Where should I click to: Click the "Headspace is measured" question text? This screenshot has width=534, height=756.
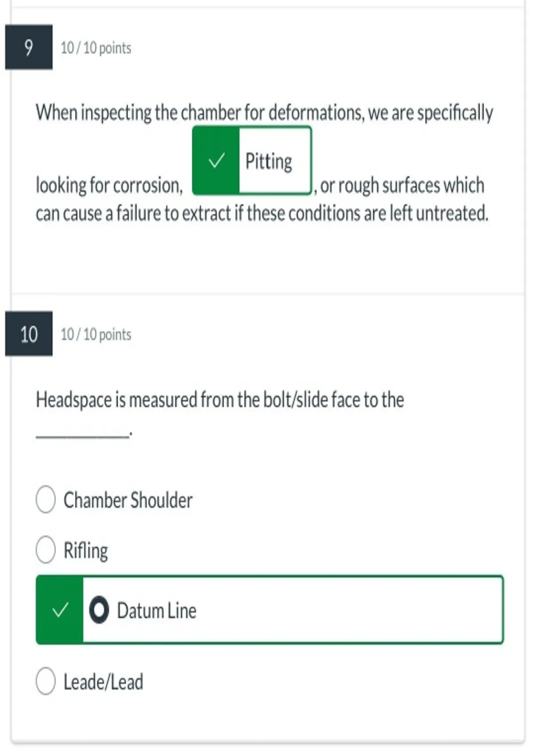220,399
